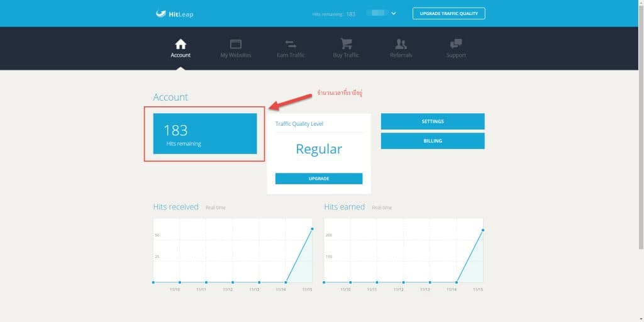644x322 pixels.
Task: Click the 11/15 peak on Hits earned chart
Action: [x=483, y=230]
